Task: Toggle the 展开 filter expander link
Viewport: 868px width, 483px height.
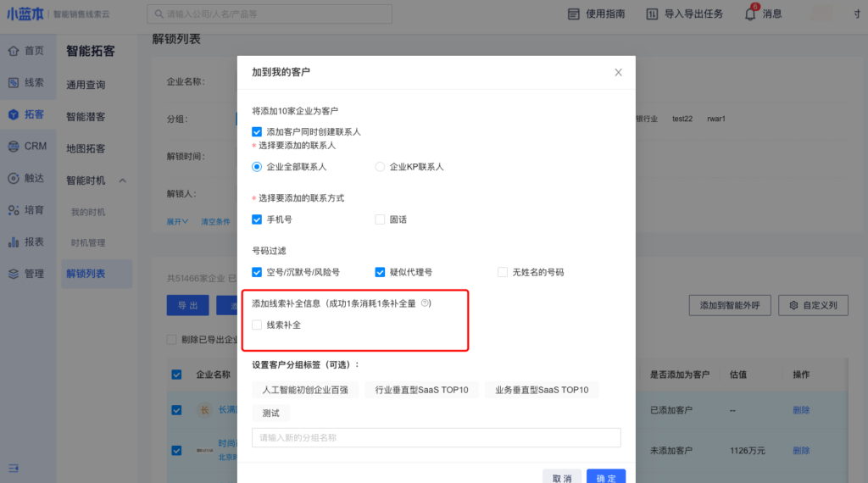Action: (177, 221)
